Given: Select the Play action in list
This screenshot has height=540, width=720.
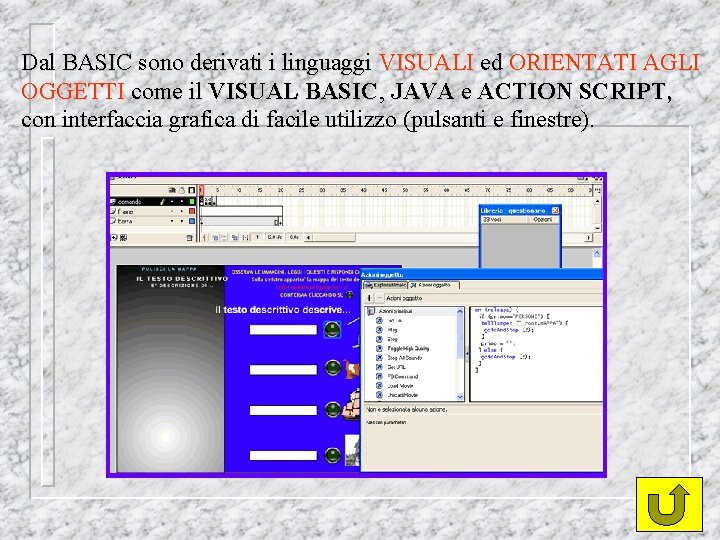Looking at the screenshot, I should (393, 330).
